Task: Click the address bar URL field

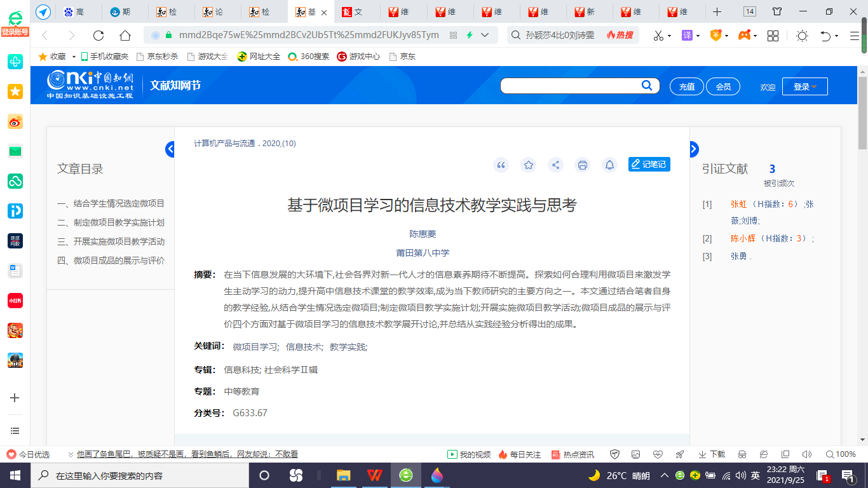Action: point(309,35)
